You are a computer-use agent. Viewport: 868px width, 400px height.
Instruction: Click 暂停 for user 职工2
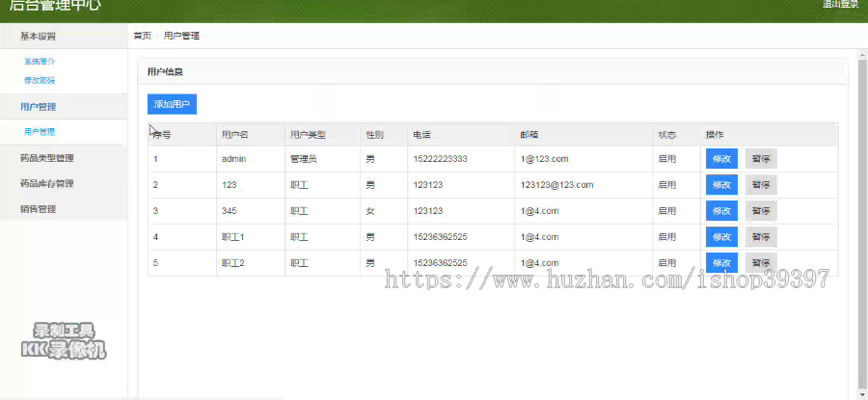[761, 263]
